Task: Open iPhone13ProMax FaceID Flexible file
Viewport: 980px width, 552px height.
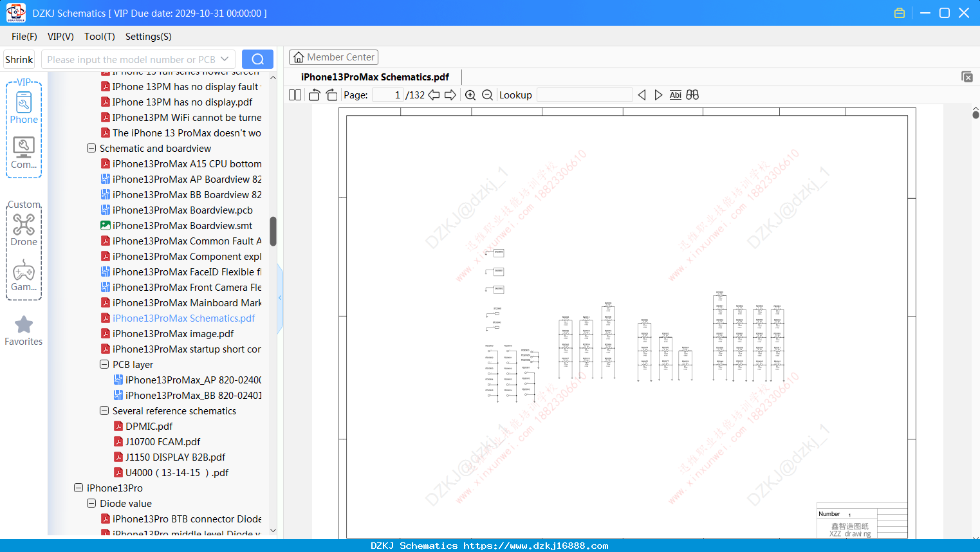Action: point(181,272)
